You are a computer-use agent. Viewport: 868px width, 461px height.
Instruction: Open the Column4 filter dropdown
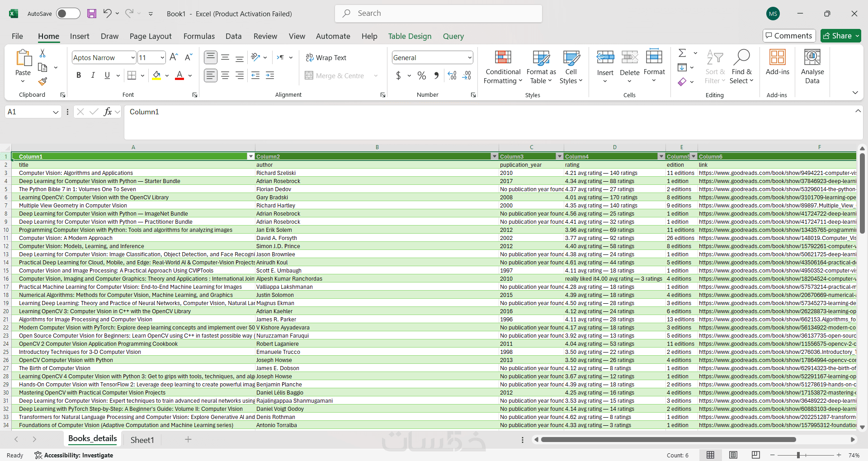661,156
